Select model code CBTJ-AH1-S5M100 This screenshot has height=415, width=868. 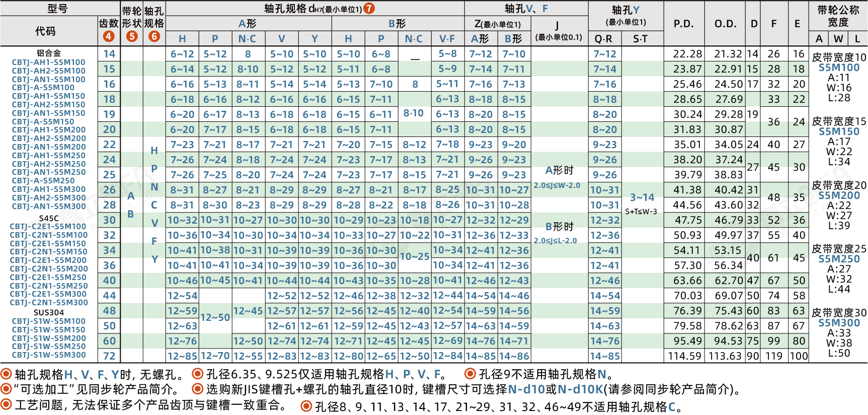49,62
